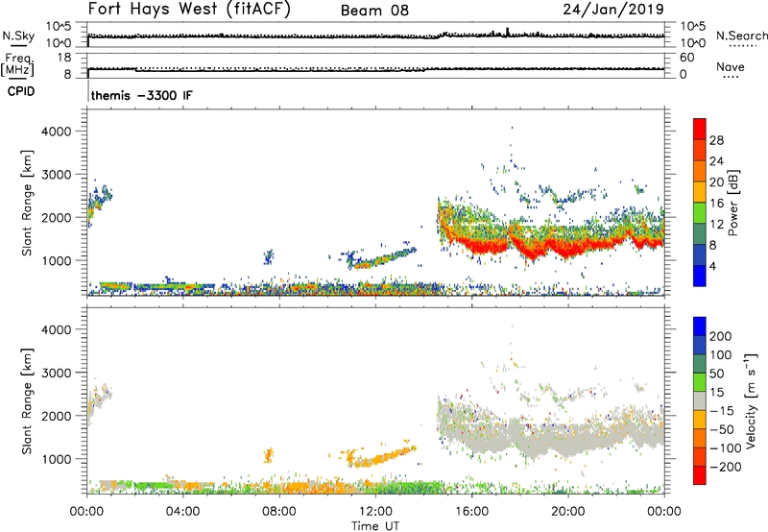Select the "4000" tick of power panel
768x532 pixels.
pos(57,132)
